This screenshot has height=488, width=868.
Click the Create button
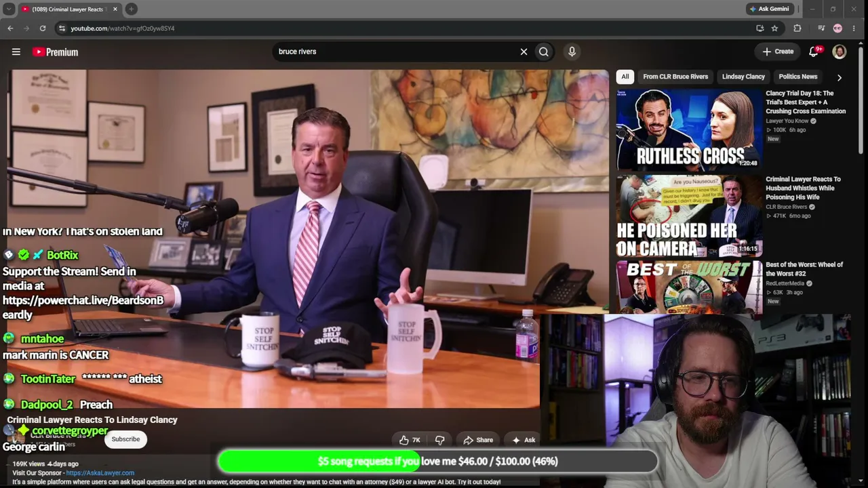tap(778, 52)
